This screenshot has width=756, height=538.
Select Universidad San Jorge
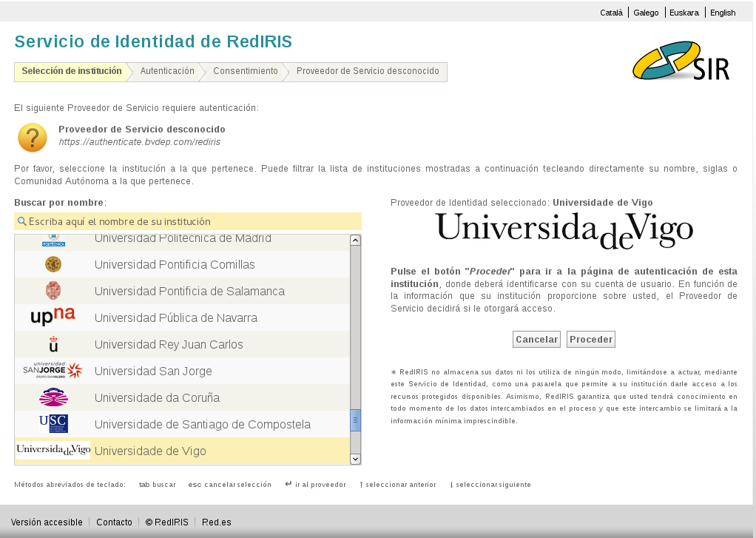point(182,371)
